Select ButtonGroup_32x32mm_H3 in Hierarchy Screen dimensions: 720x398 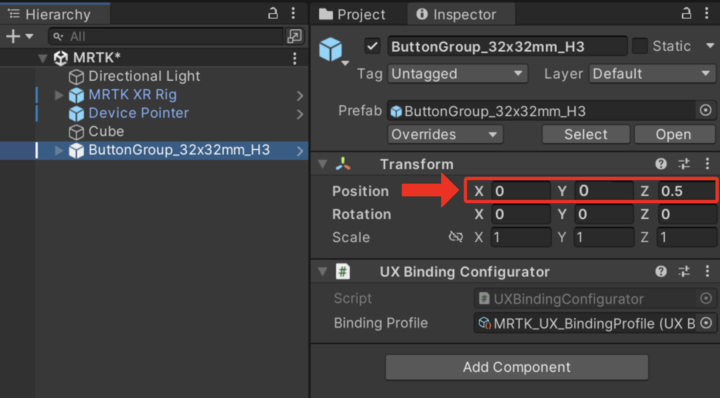point(179,150)
